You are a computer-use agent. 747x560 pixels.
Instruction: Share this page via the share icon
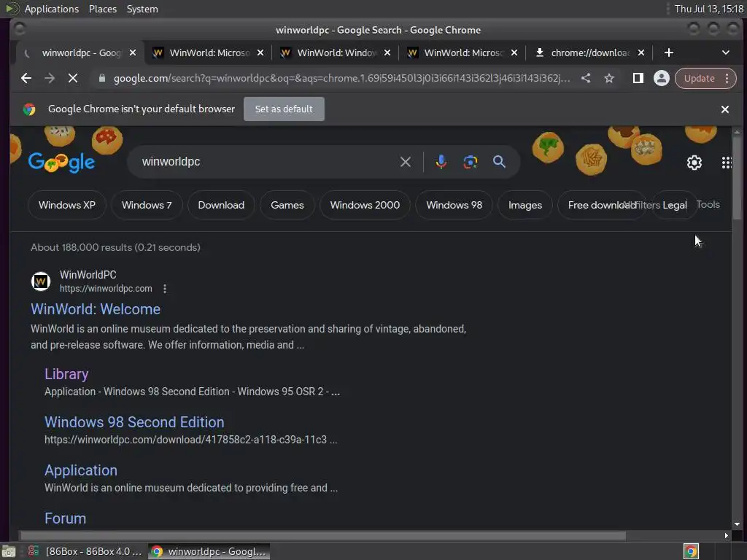(586, 78)
